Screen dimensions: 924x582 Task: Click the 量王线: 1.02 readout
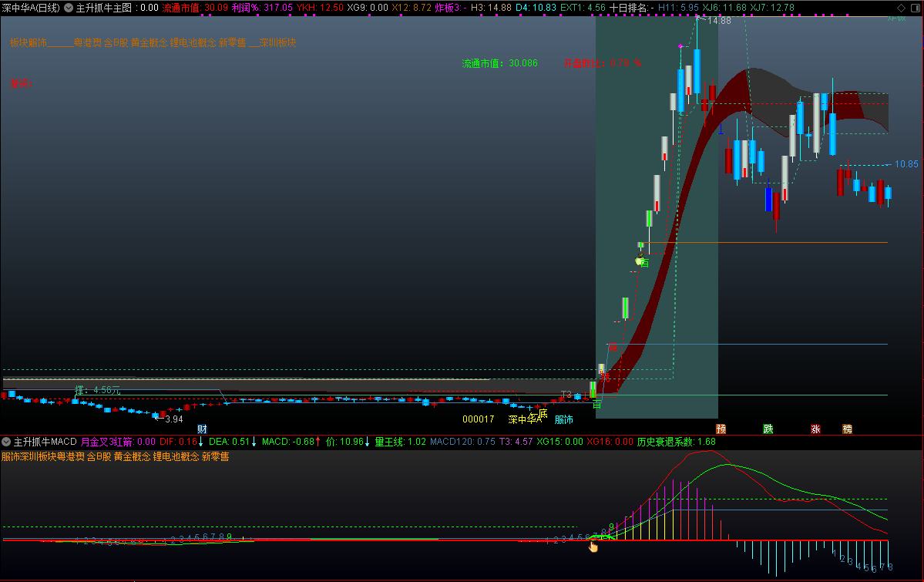click(x=400, y=442)
